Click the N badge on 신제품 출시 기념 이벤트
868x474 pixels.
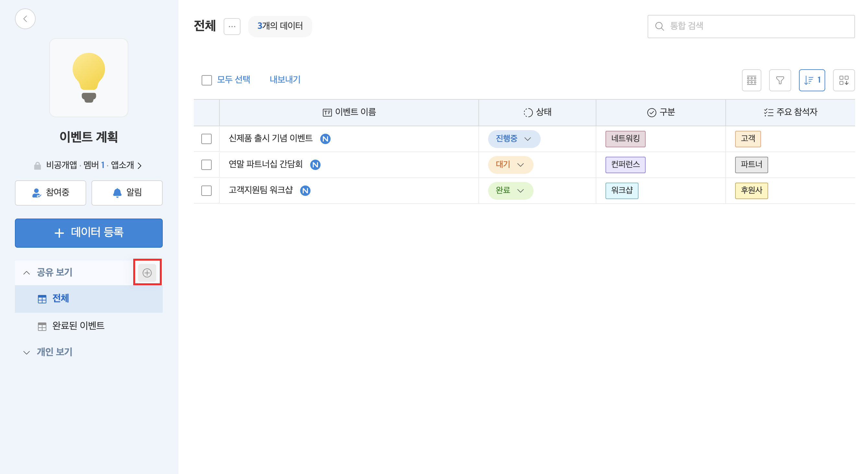[x=325, y=139]
